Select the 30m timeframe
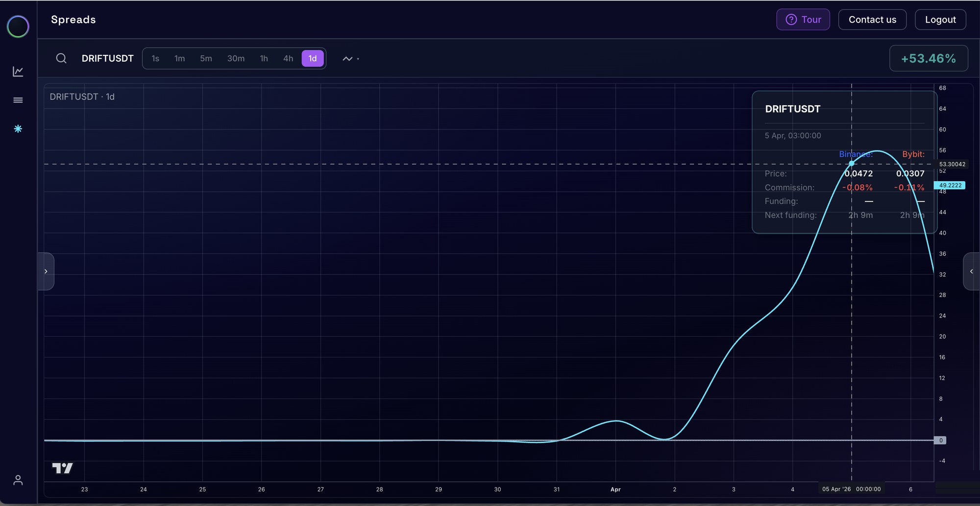Screen dimensions: 980x506 pyautogui.click(x=236, y=59)
